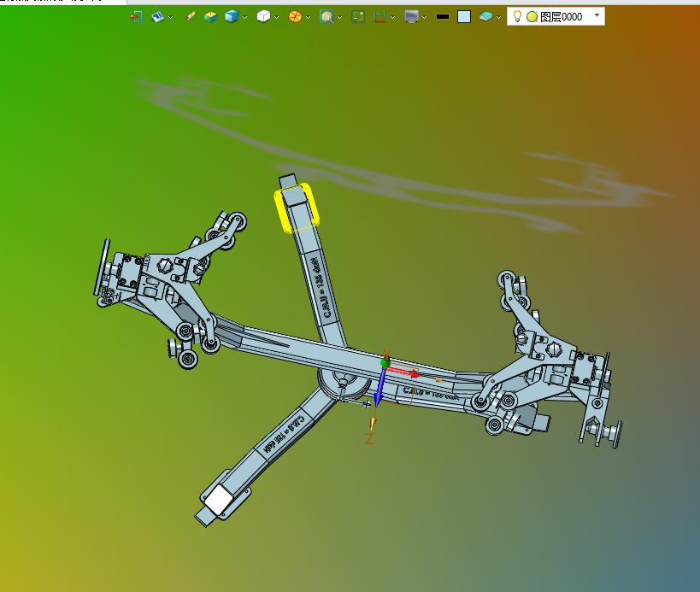Click the exit/import arrow icon in toolbar

(136, 17)
